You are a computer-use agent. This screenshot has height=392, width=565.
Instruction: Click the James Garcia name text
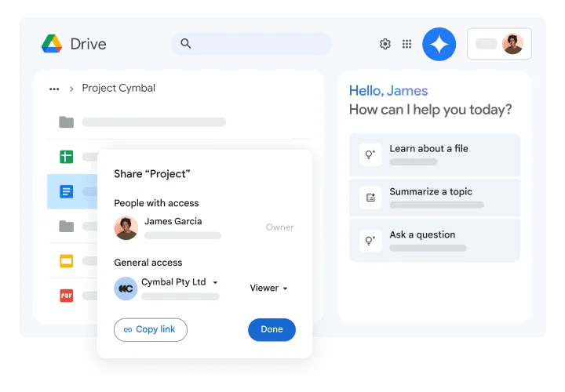click(x=173, y=221)
